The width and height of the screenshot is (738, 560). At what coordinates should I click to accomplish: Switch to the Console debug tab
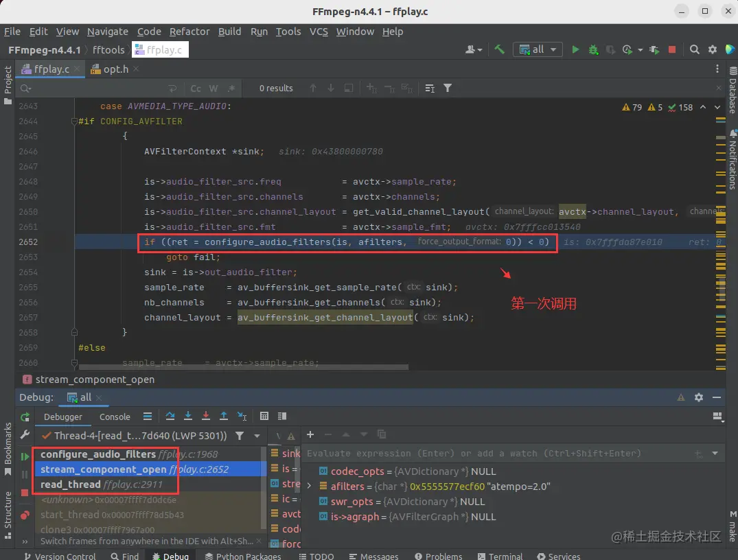(x=115, y=417)
